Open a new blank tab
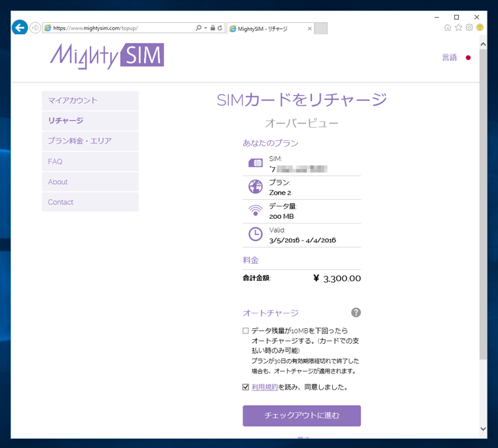The image size is (498, 448). point(321,29)
